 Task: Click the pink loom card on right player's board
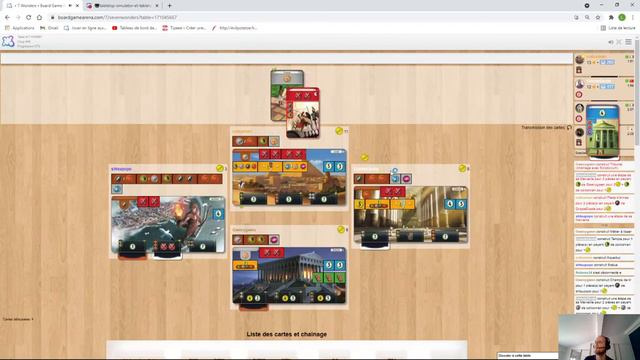pos(406,179)
